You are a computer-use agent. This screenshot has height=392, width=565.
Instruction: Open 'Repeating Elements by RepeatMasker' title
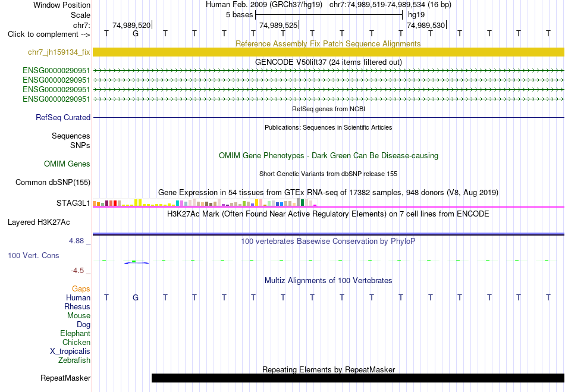(328, 369)
